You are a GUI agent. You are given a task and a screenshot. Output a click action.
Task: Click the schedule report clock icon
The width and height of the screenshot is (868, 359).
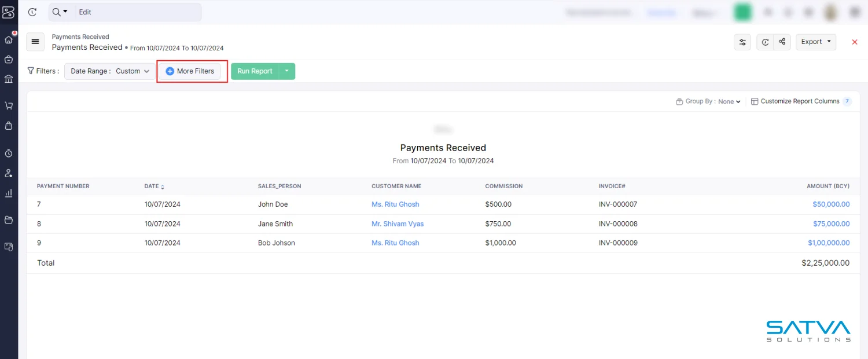coord(765,42)
